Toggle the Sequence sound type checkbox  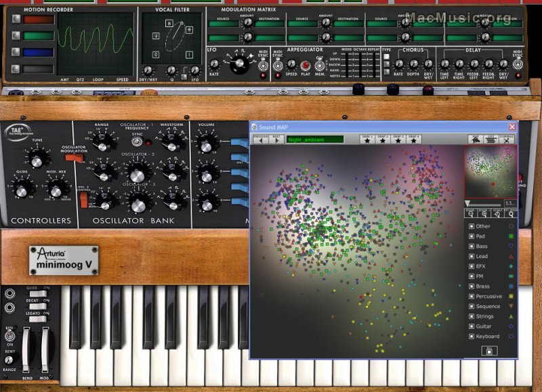click(471, 306)
